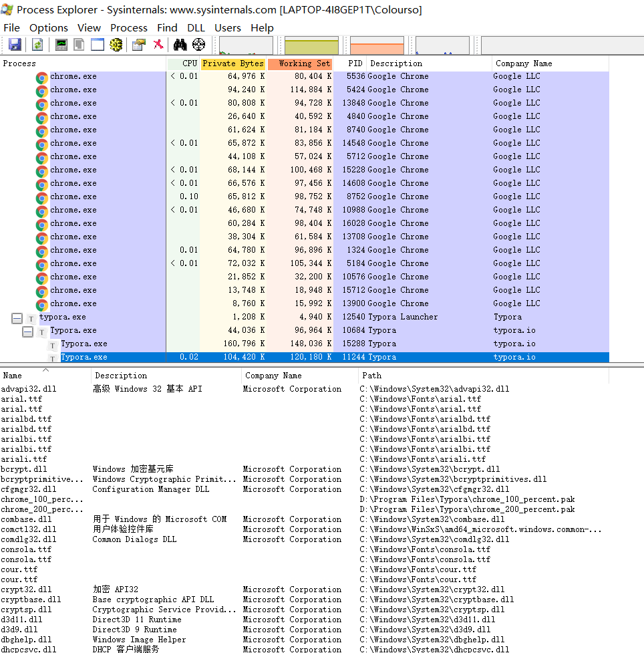Toggle Show Process Tree toolbar icon

[79, 45]
